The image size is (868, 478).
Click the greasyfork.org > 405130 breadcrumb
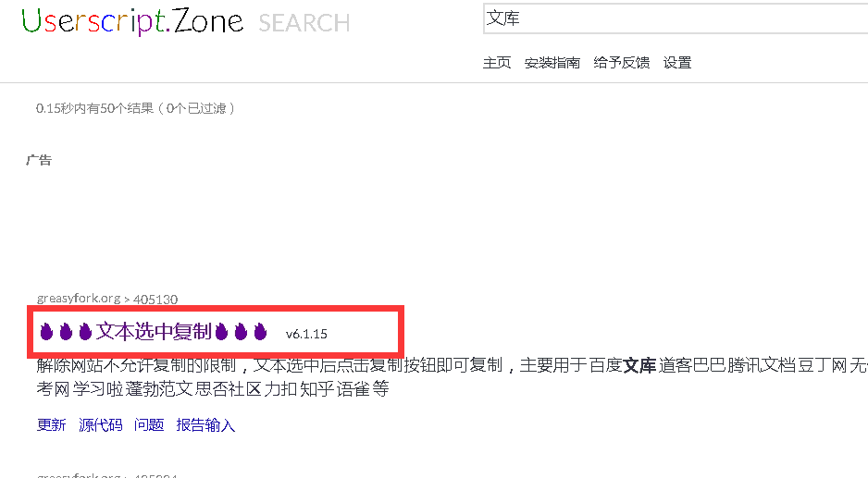click(106, 299)
